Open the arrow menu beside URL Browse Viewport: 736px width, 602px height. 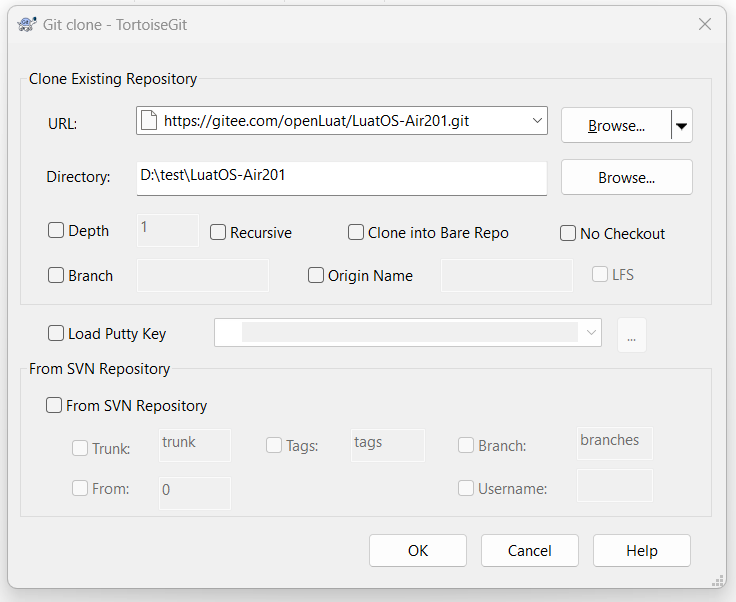682,126
